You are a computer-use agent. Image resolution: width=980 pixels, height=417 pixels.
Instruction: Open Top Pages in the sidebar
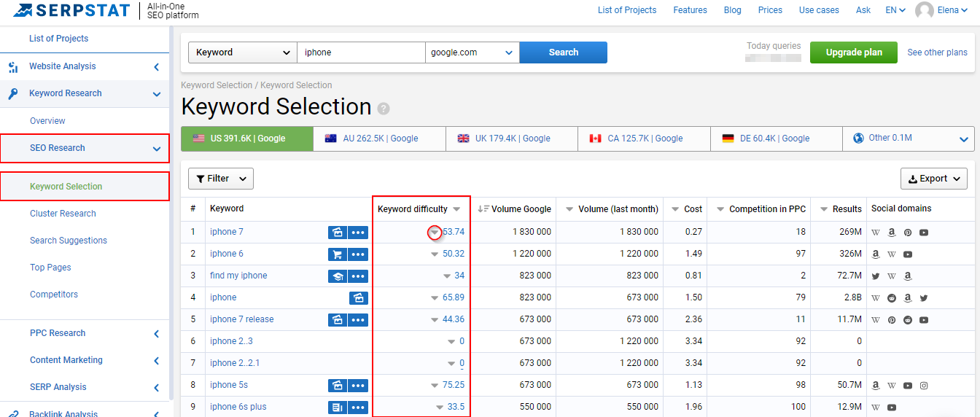[x=50, y=268]
